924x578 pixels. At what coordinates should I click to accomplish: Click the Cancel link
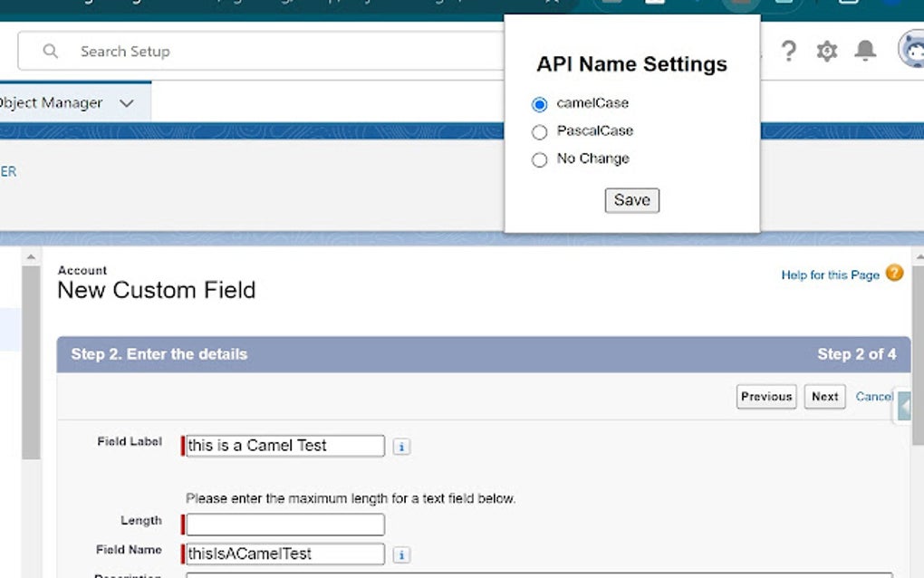[x=873, y=397]
